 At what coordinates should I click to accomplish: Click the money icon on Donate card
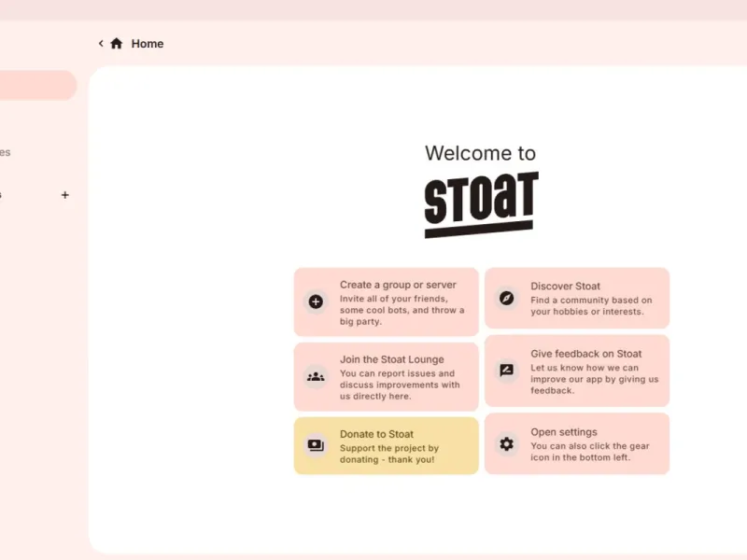click(x=316, y=445)
